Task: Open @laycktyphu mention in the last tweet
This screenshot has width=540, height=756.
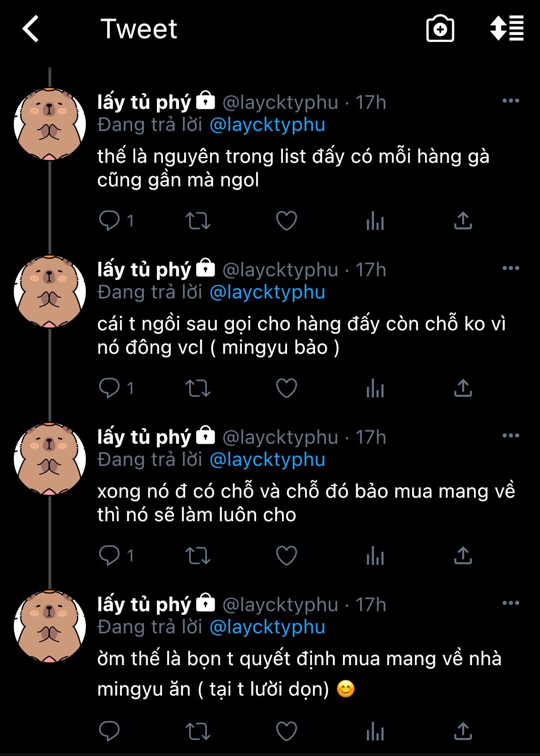Action: point(267,627)
